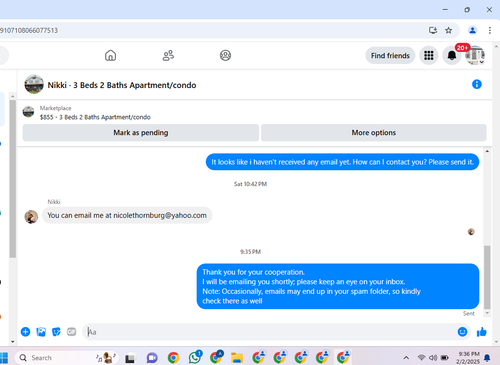Open conversation information icon
Viewport: 500px width, 365px height.
[477, 84]
